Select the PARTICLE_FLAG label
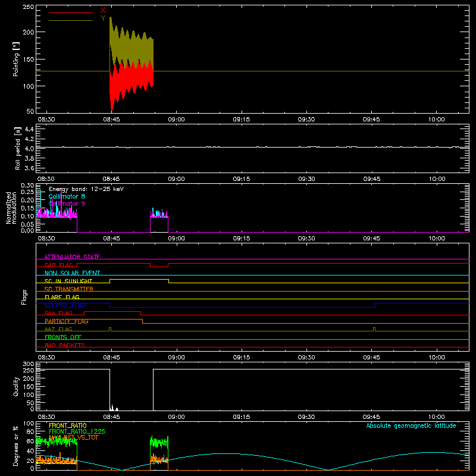The width and height of the screenshot is (476, 476). pyautogui.click(x=67, y=321)
